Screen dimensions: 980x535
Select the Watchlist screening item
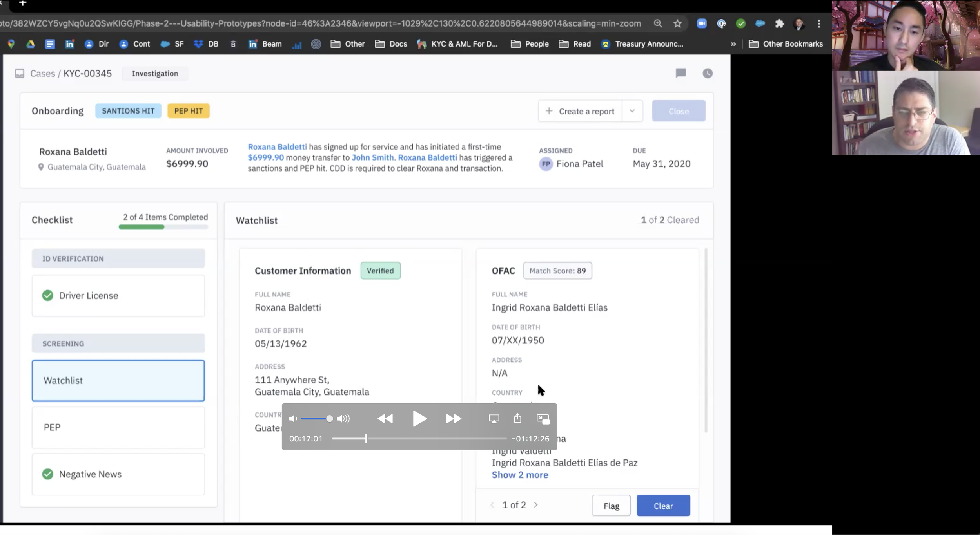pyautogui.click(x=118, y=380)
